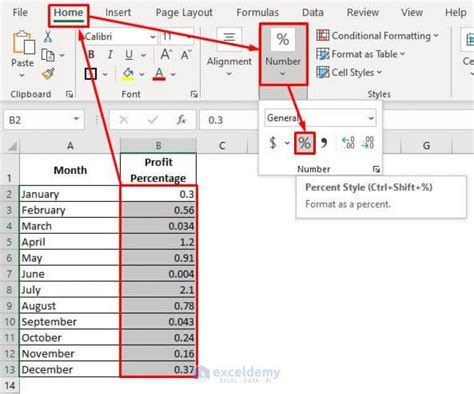Switch to the Insert tab
The width and height of the screenshot is (474, 394).
(118, 13)
